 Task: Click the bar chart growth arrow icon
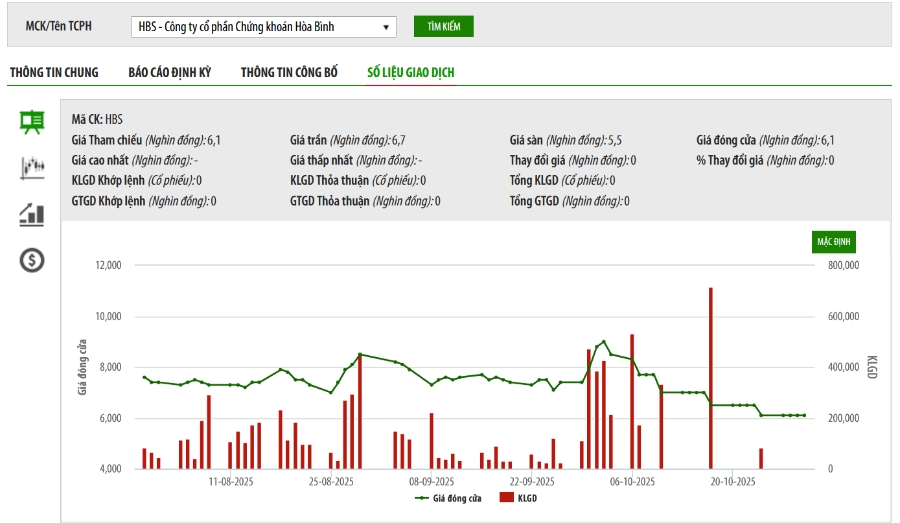[32, 214]
